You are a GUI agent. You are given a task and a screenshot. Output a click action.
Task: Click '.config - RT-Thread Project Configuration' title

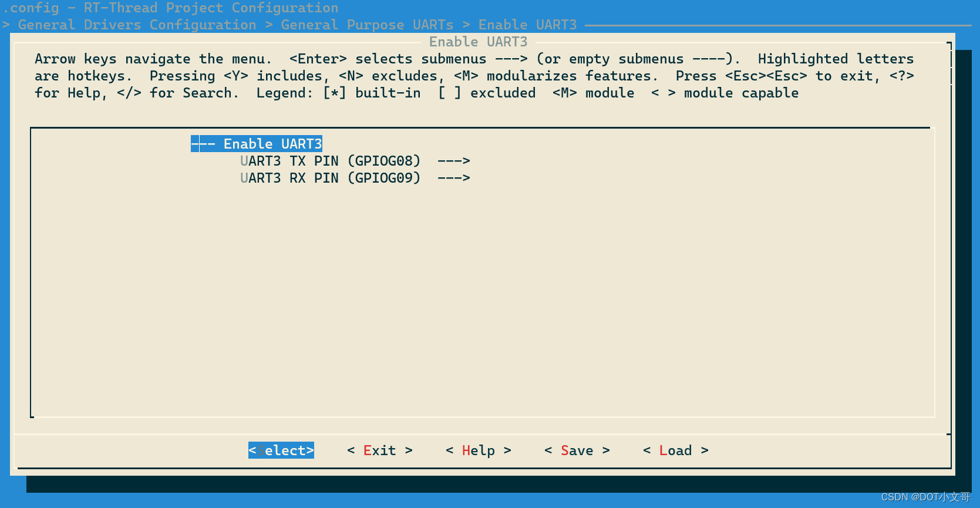tap(171, 8)
